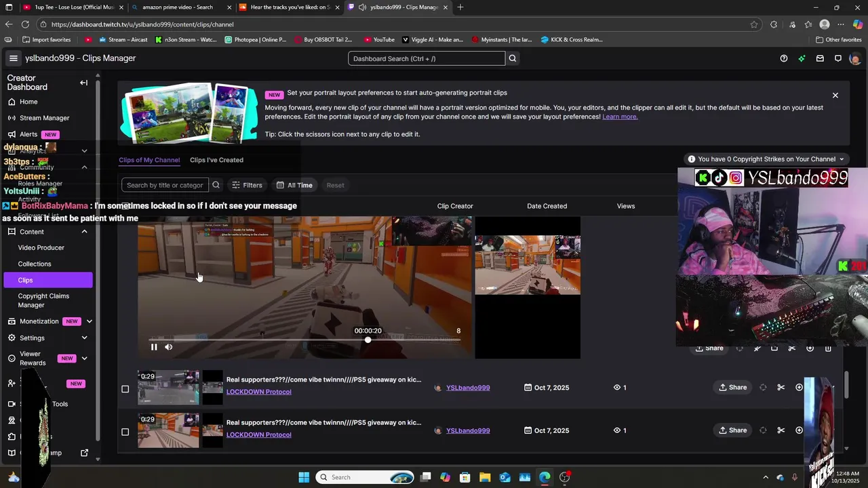Open the green sparkle updates icon
Image resolution: width=868 pixels, height=488 pixels.
pyautogui.click(x=802, y=58)
